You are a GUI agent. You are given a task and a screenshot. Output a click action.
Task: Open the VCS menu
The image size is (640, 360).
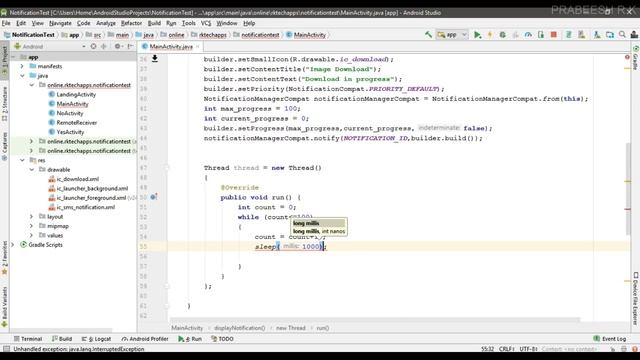tap(206, 23)
